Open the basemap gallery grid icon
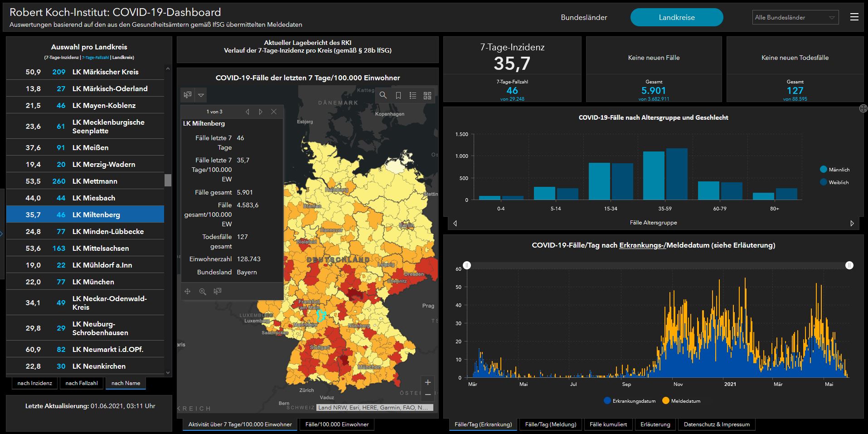This screenshot has height=434, width=868. click(427, 95)
